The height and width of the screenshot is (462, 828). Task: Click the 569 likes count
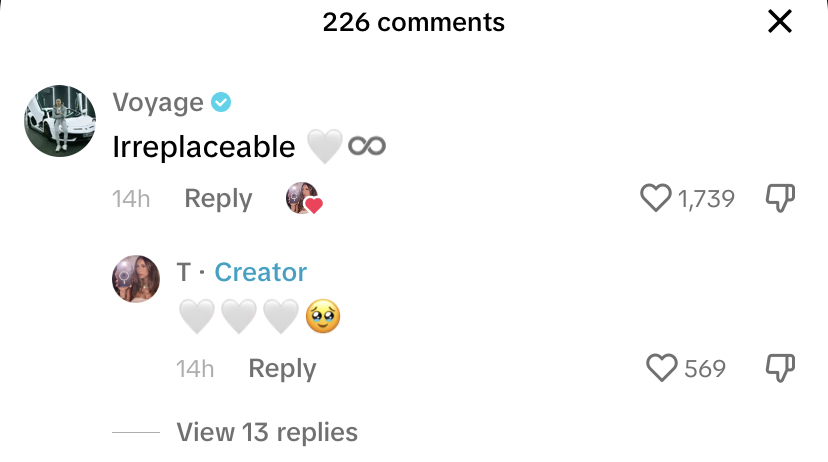705,369
